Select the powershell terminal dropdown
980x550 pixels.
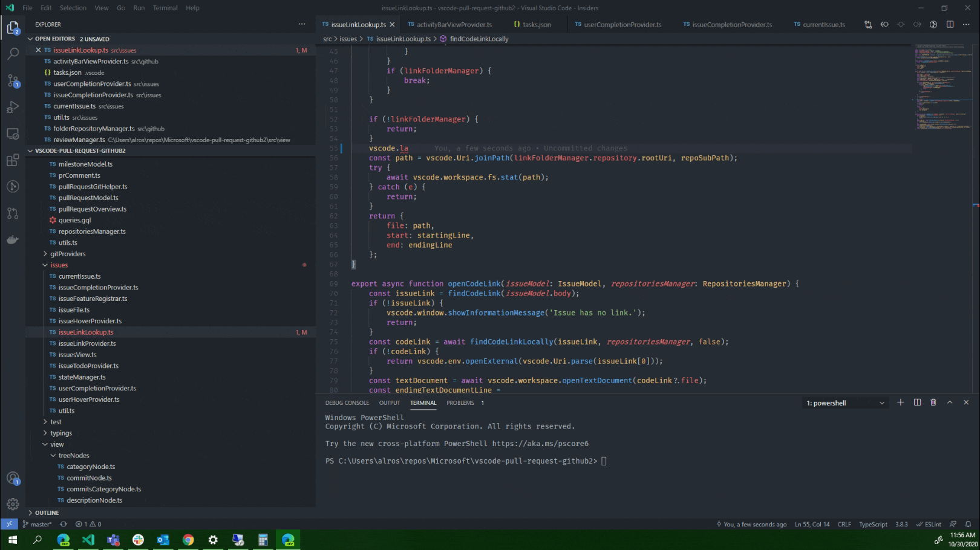point(846,403)
